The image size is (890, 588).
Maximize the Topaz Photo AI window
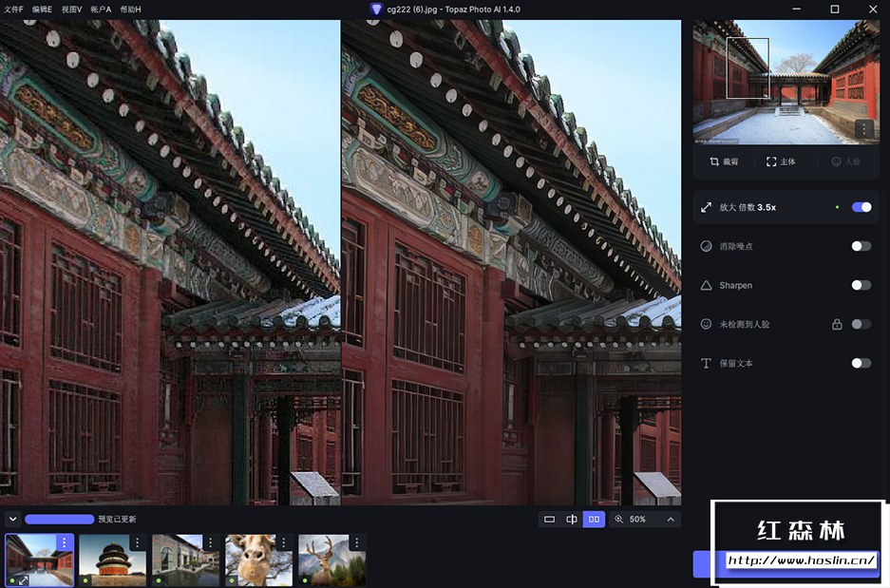point(834,9)
